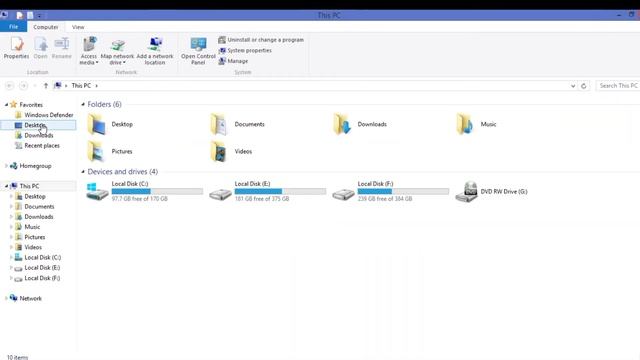Expand the breadcrumb arrow after This PC
Viewport: 640px width, 360px height.
(x=96, y=86)
